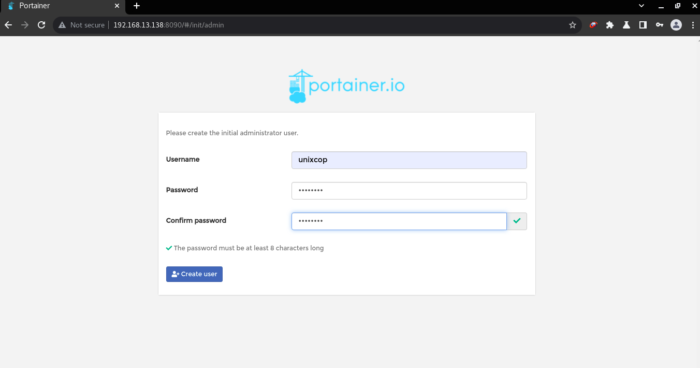This screenshot has width=700, height=368.
Task: Click the Not secure warning icon
Action: [62, 25]
